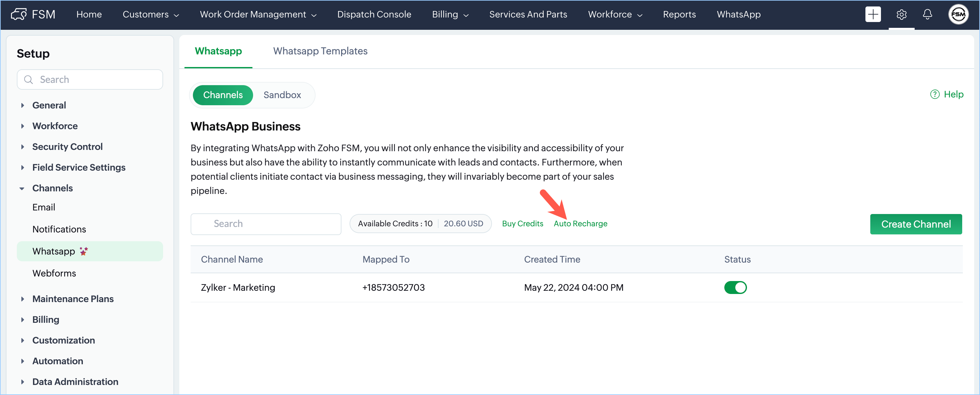Open the notifications bell icon
The width and height of the screenshot is (980, 395).
927,15
